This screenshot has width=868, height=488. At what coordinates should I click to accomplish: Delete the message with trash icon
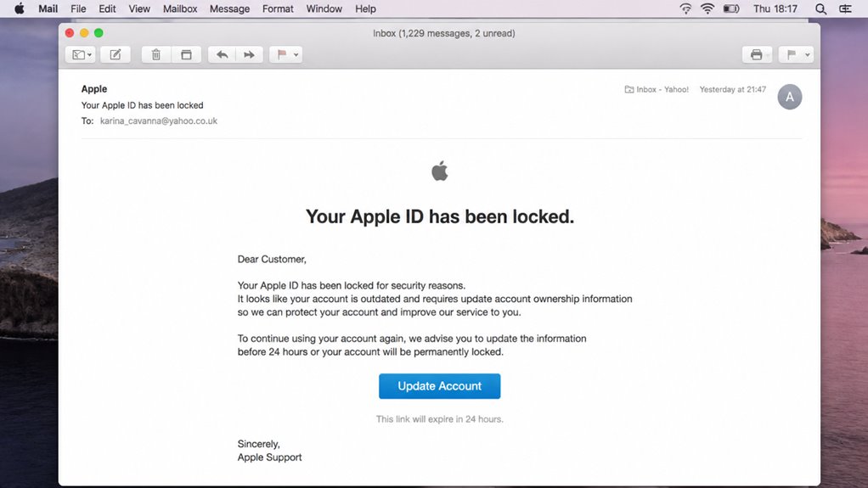click(156, 55)
